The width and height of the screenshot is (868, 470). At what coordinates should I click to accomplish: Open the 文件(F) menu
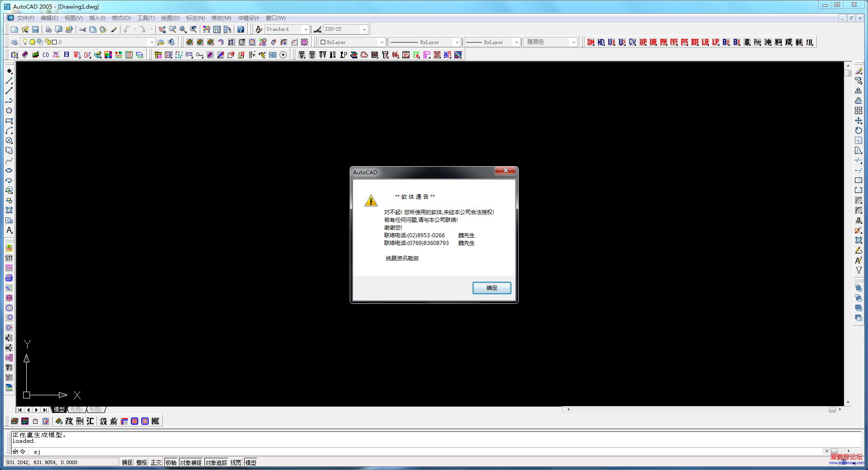pyautogui.click(x=25, y=18)
